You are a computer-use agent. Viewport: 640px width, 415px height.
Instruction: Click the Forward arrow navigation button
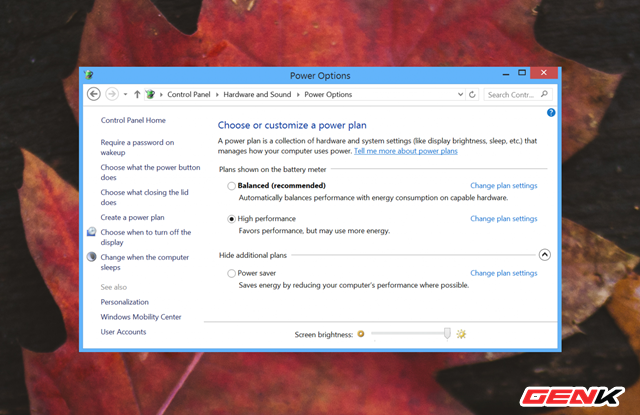pos(112,94)
